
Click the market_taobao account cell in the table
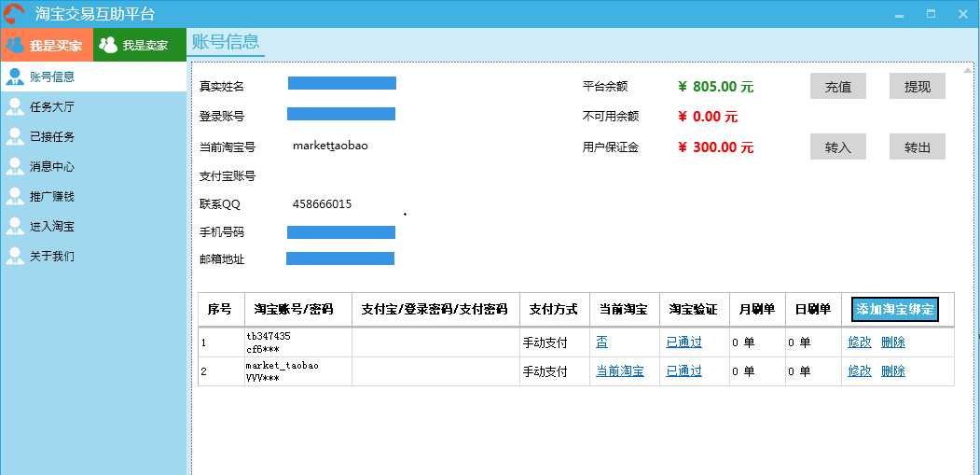[298, 371]
